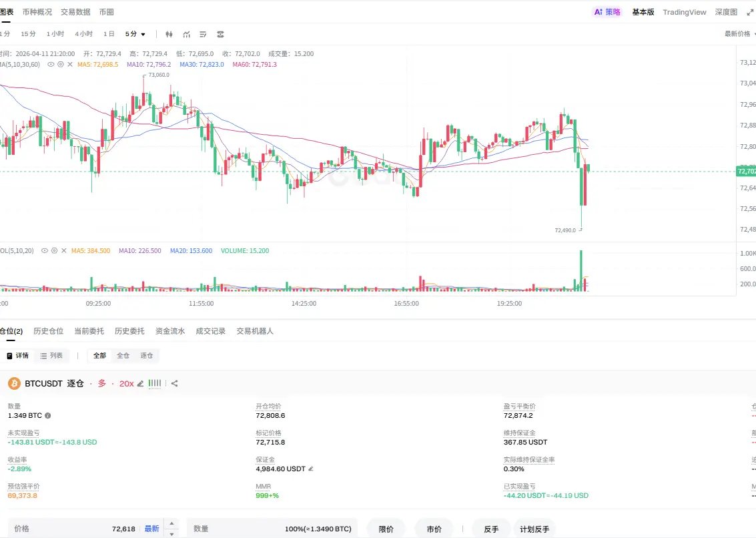The image size is (756, 538).
Task: Switch to 列表 view
Action: pyautogui.click(x=51, y=356)
